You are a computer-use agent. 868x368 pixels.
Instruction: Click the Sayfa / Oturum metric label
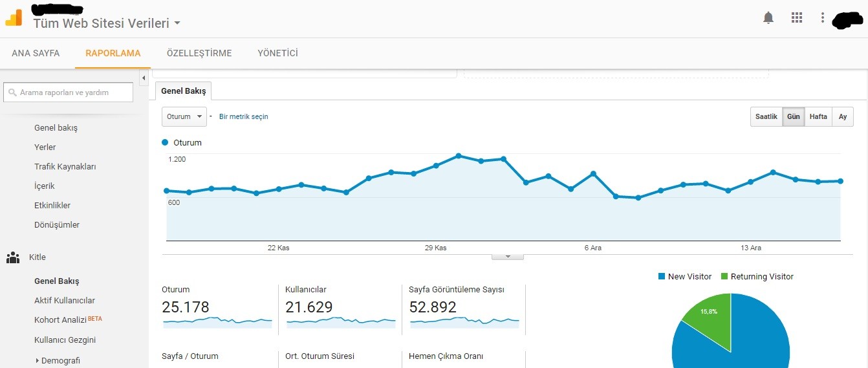click(x=190, y=356)
